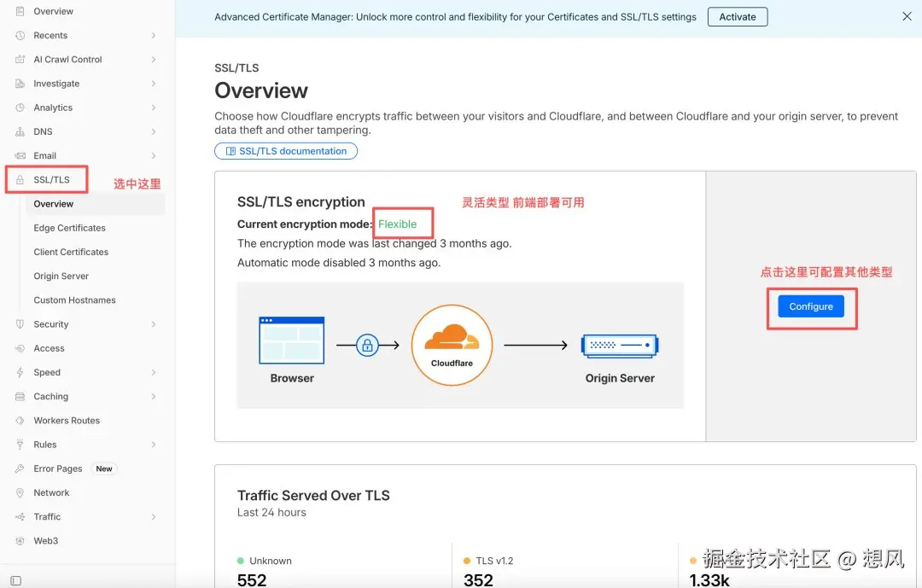Click the Traffic routing icon

[x=20, y=517]
